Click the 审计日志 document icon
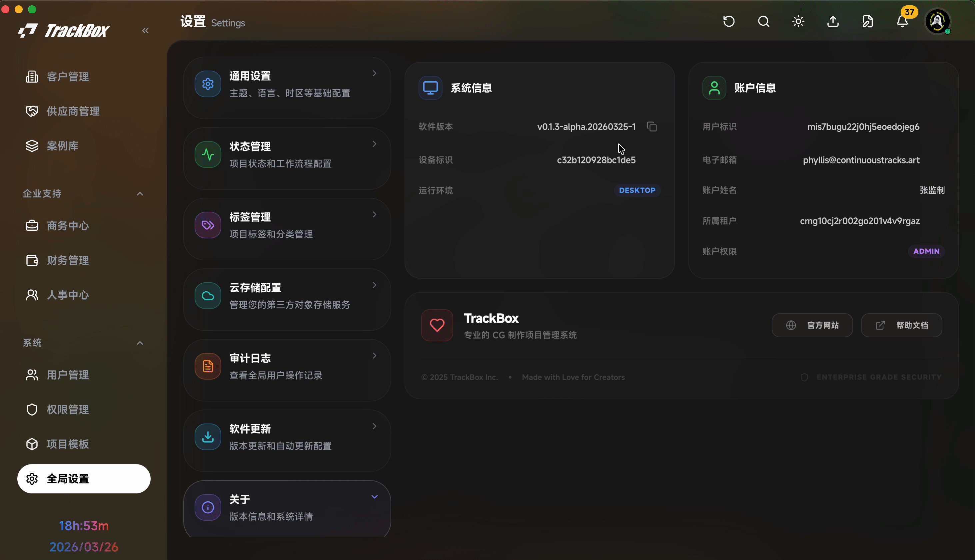The width and height of the screenshot is (975, 560). click(x=208, y=366)
